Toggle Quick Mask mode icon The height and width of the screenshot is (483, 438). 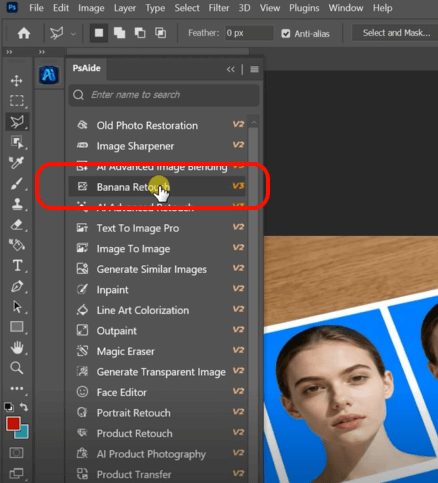(16, 453)
